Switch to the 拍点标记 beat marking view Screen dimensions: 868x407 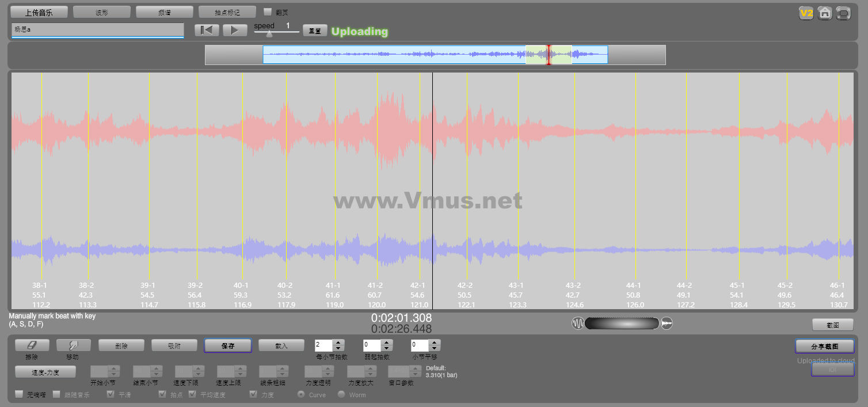click(227, 12)
